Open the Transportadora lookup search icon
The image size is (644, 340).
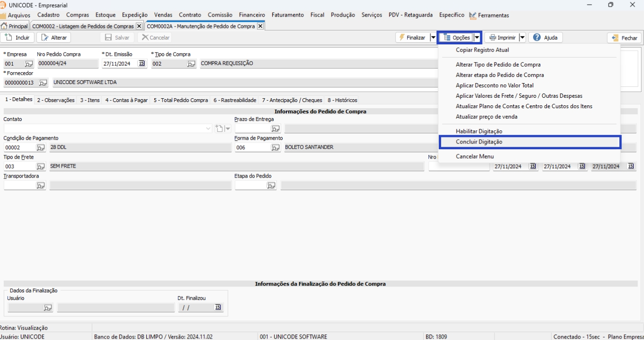(x=41, y=186)
